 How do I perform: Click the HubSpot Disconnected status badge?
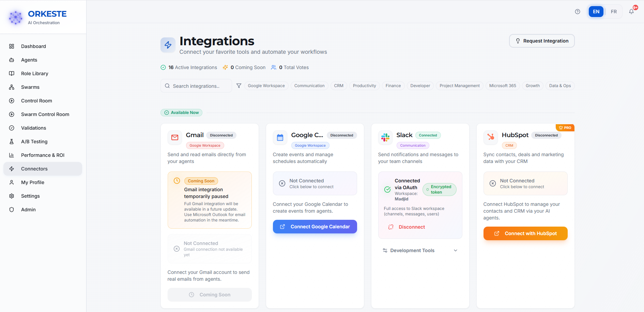click(546, 135)
